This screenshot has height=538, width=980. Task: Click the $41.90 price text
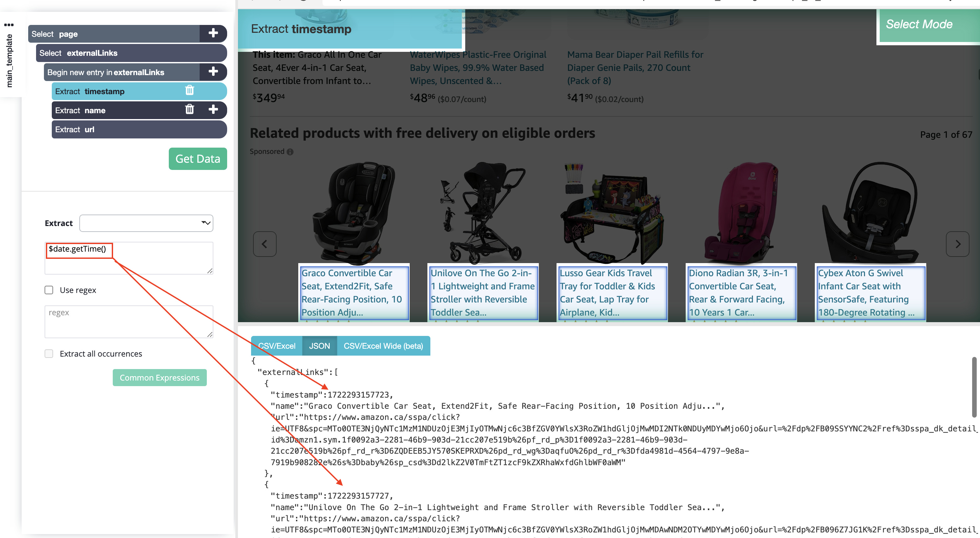coord(580,98)
